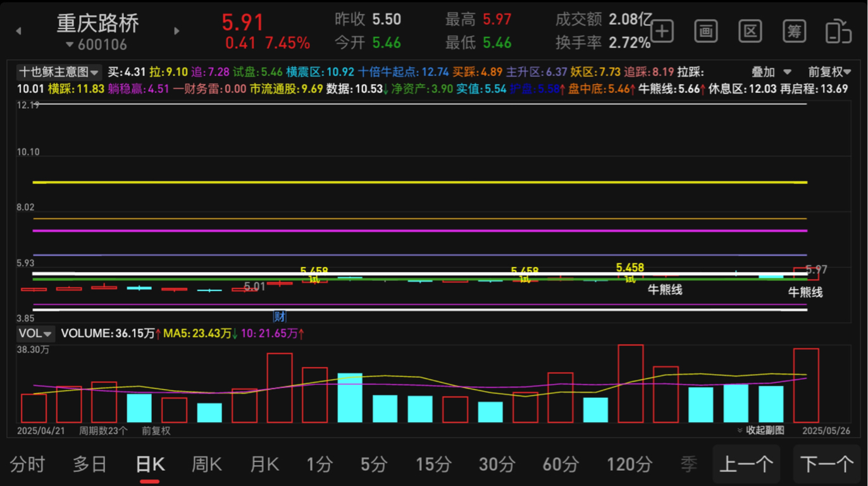Click the 财 finance marker on chart

[279, 316]
